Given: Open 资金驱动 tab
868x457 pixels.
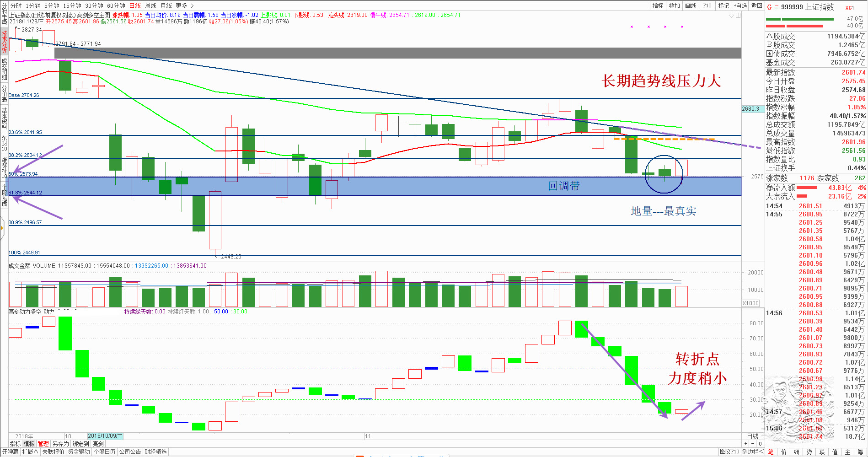Looking at the screenshot, I should pos(79,452).
